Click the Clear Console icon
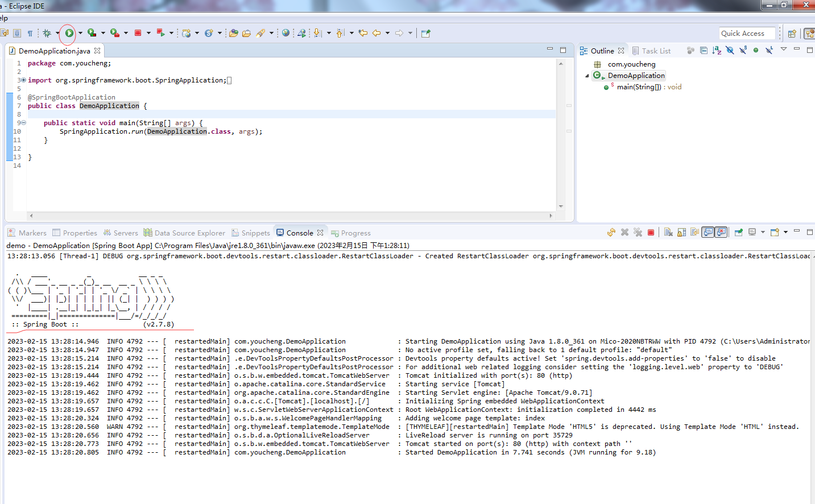The image size is (815, 504). click(668, 232)
